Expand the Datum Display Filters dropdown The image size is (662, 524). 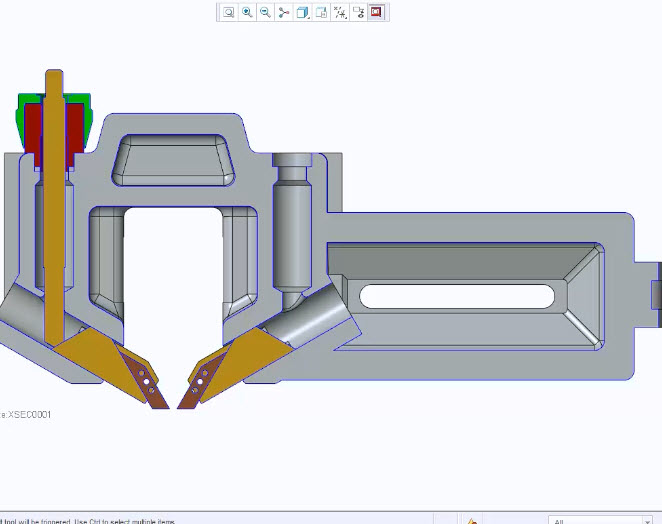coord(340,12)
